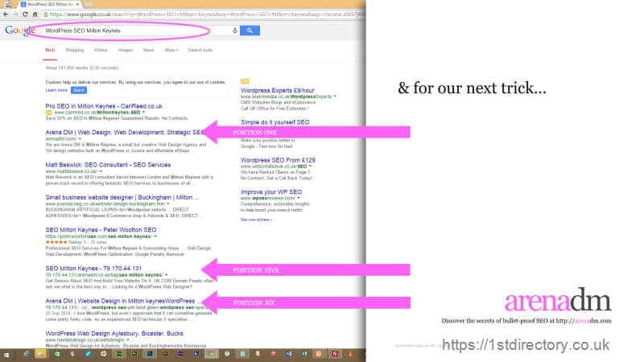Expand the More search menu

[171, 50]
